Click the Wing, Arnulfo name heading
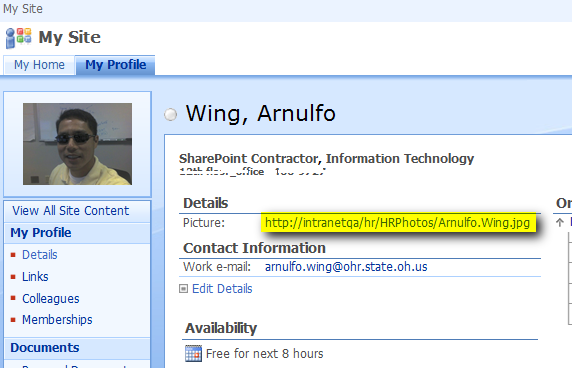Screen dimensions: 572x368 (x=260, y=113)
